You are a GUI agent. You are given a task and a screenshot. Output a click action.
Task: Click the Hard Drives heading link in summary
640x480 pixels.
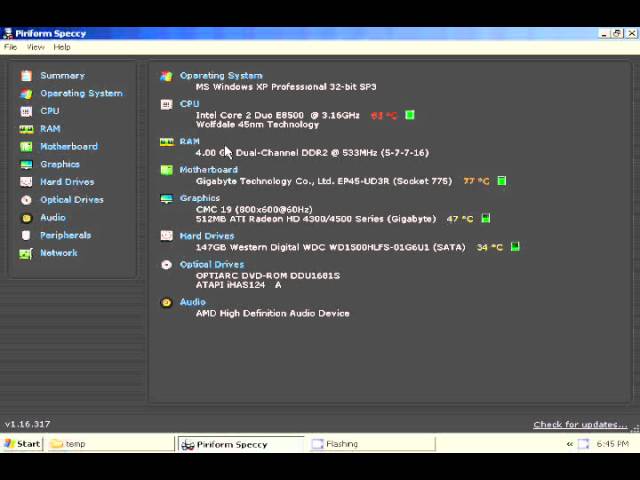click(x=207, y=236)
